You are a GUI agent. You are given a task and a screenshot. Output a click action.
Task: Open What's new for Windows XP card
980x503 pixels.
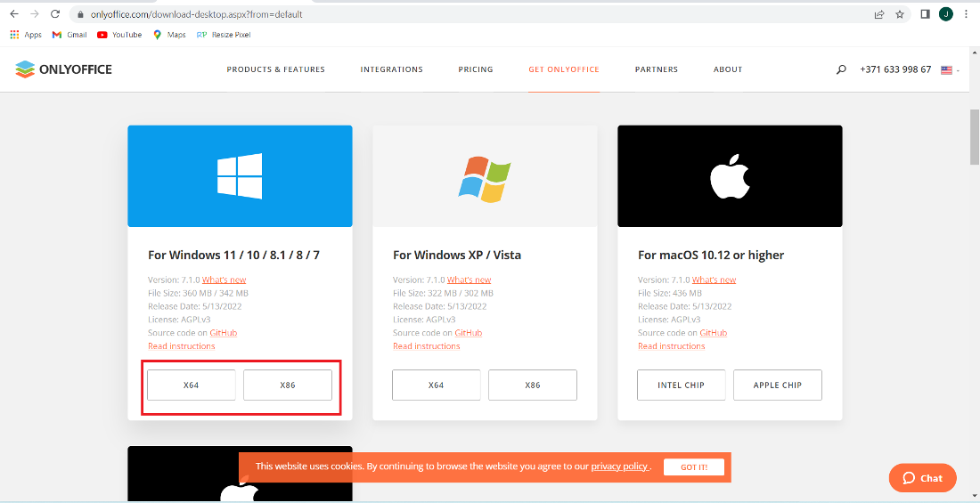click(469, 280)
